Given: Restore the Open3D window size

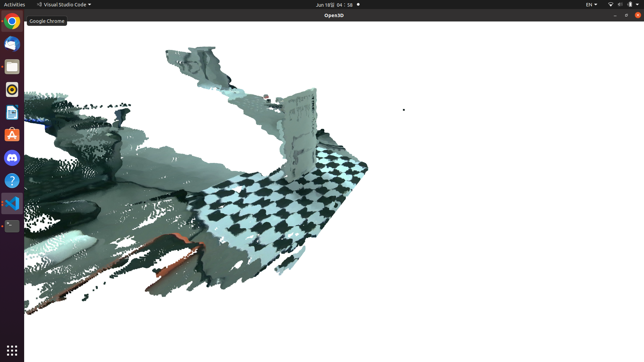Looking at the screenshot, I should pyautogui.click(x=626, y=15).
